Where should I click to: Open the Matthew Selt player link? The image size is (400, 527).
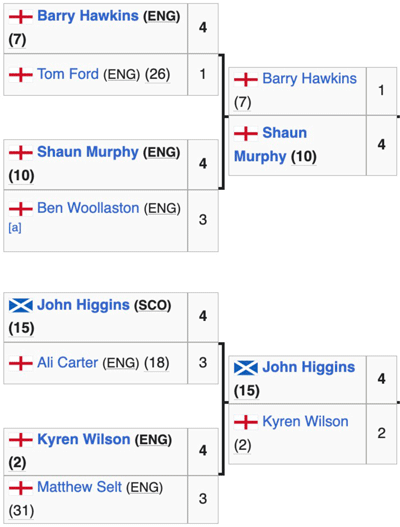79,487
